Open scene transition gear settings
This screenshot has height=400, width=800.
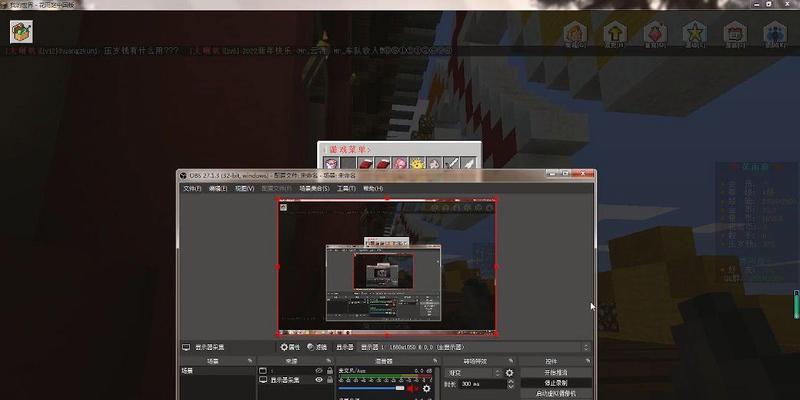click(x=509, y=373)
